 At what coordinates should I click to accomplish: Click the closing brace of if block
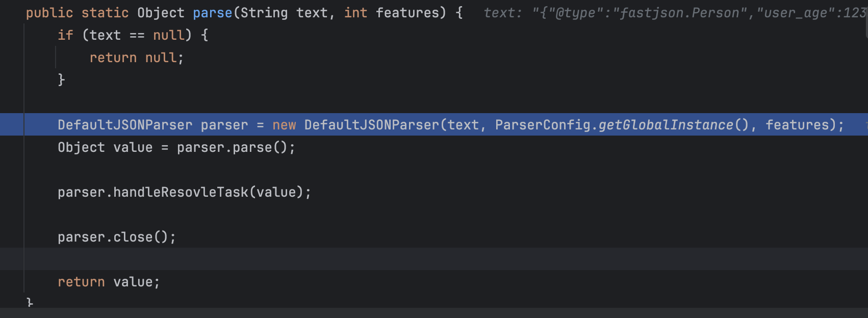click(61, 80)
